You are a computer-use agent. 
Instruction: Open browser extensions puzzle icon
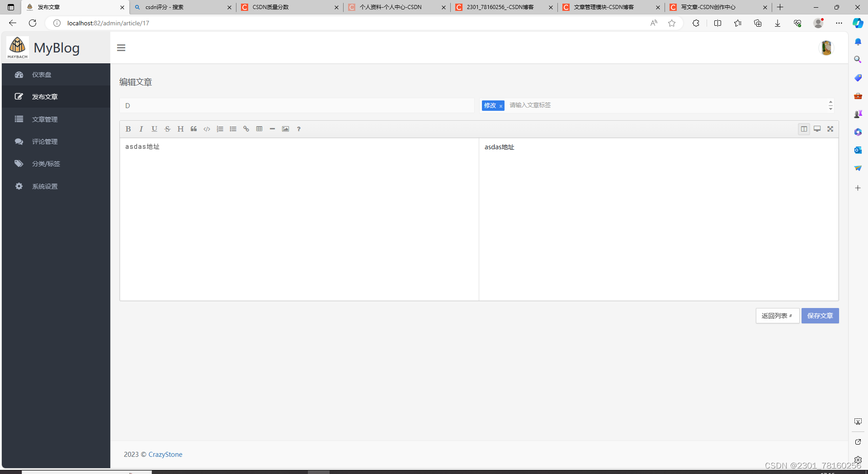[696, 23]
